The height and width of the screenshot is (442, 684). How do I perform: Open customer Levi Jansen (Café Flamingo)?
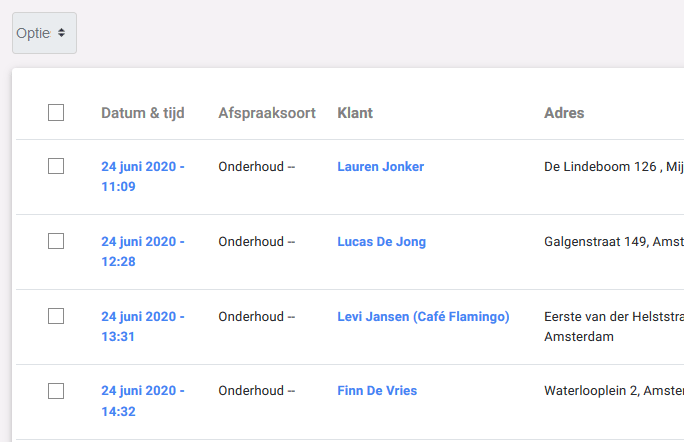[x=423, y=317]
